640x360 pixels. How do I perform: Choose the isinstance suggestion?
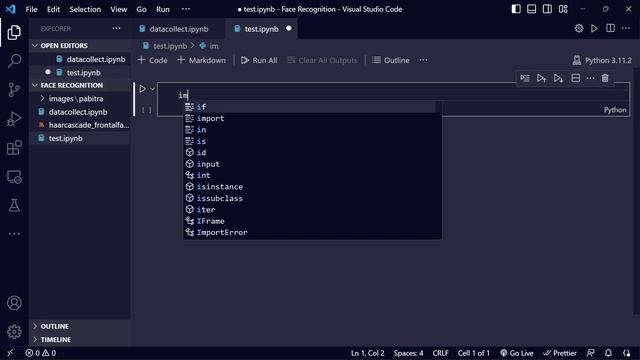312,187
